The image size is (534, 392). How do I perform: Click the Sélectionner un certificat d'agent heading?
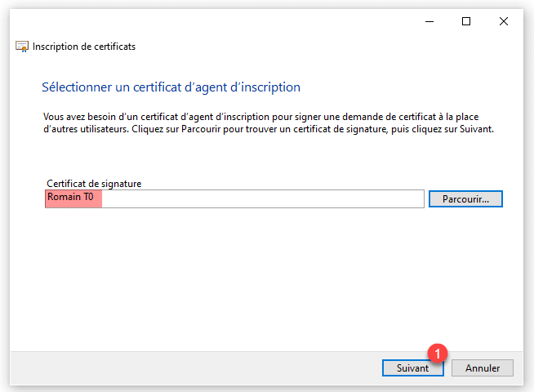(171, 87)
